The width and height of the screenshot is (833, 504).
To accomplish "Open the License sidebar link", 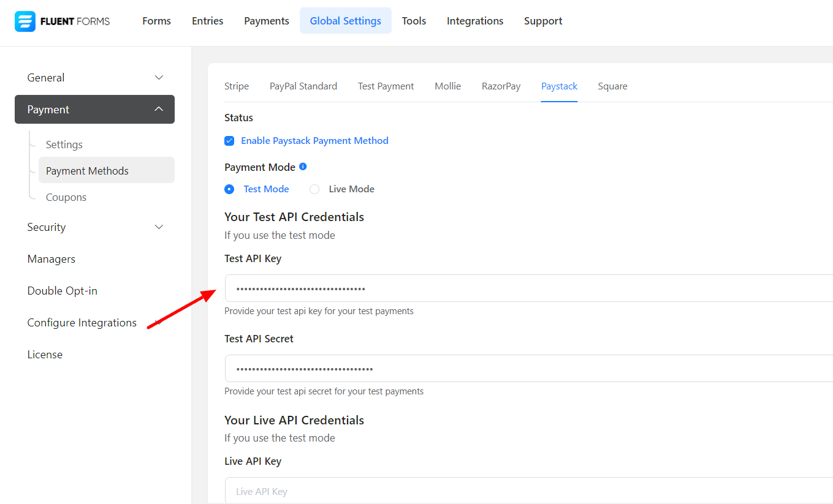I will (x=45, y=355).
